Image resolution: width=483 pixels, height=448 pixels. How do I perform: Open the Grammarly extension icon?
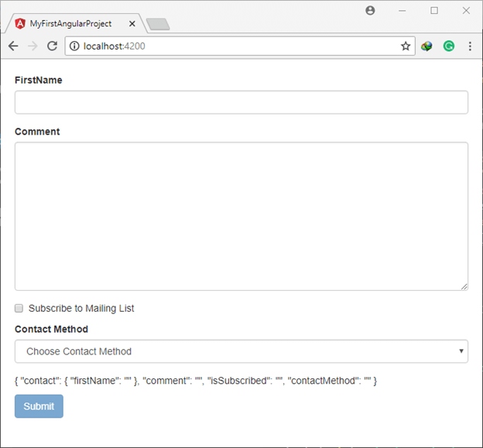click(449, 46)
